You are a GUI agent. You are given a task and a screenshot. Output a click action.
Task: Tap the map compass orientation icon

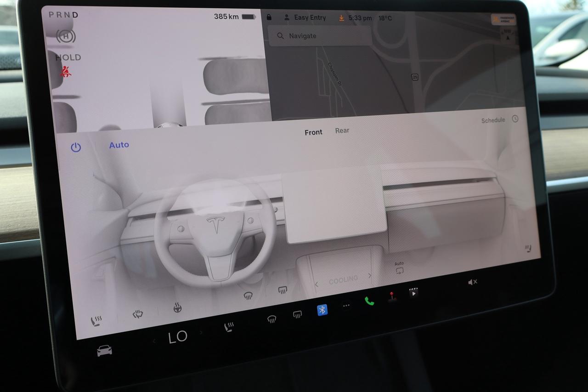point(508,36)
